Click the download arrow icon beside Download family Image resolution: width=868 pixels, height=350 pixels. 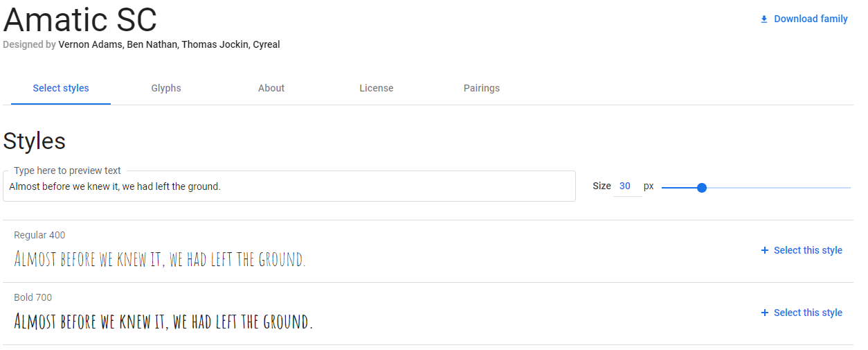point(764,19)
